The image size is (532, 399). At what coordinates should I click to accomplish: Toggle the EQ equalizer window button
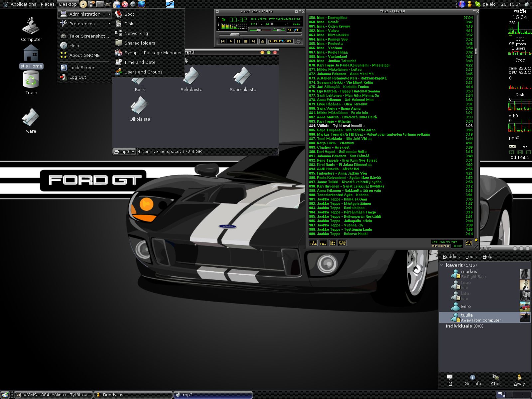point(290,30)
